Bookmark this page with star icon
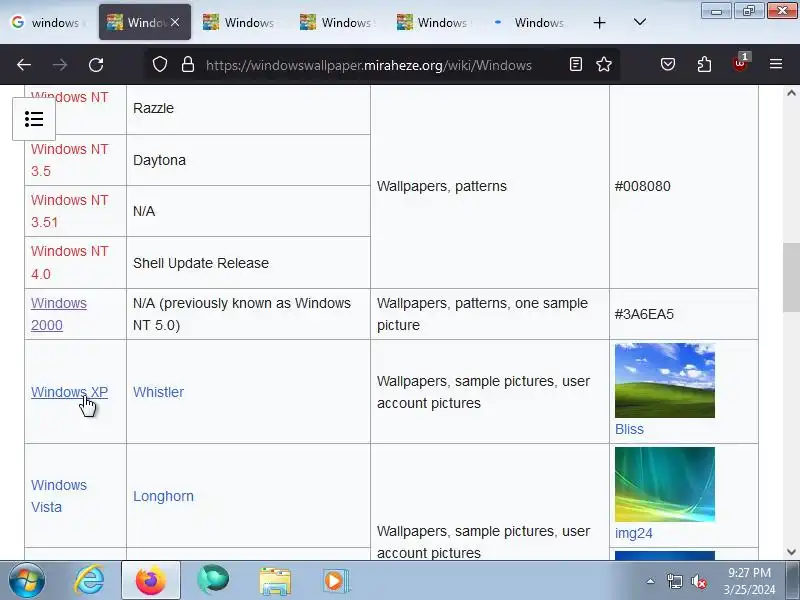The height and width of the screenshot is (600, 800). tap(604, 64)
